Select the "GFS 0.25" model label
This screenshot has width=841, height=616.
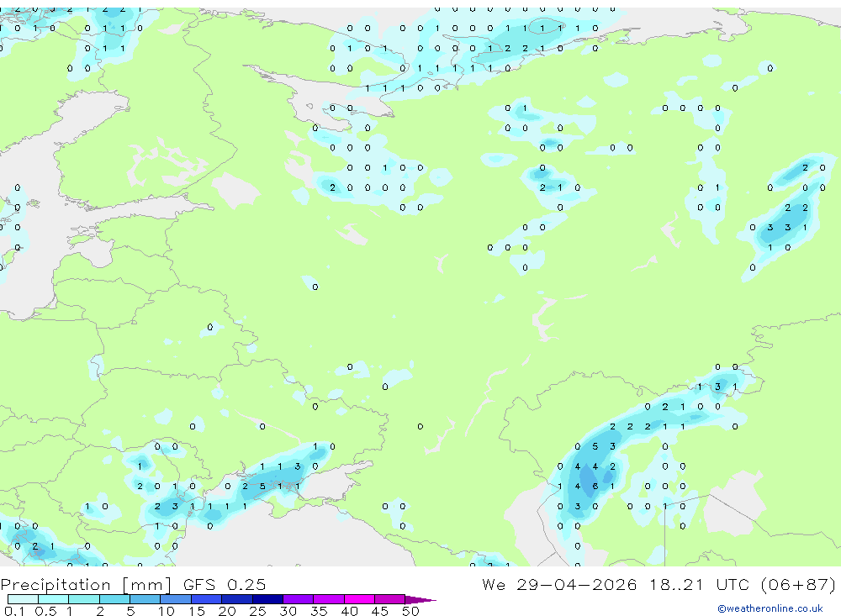tap(225, 584)
